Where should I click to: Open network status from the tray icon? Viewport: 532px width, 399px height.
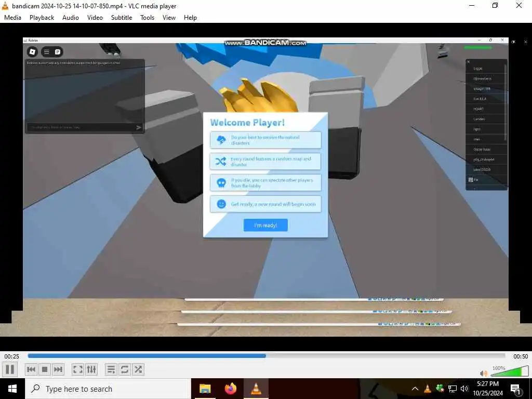[x=453, y=389]
